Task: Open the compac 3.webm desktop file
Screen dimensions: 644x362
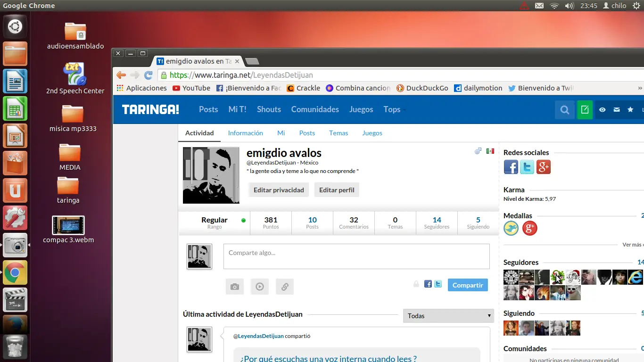Action: tap(68, 230)
